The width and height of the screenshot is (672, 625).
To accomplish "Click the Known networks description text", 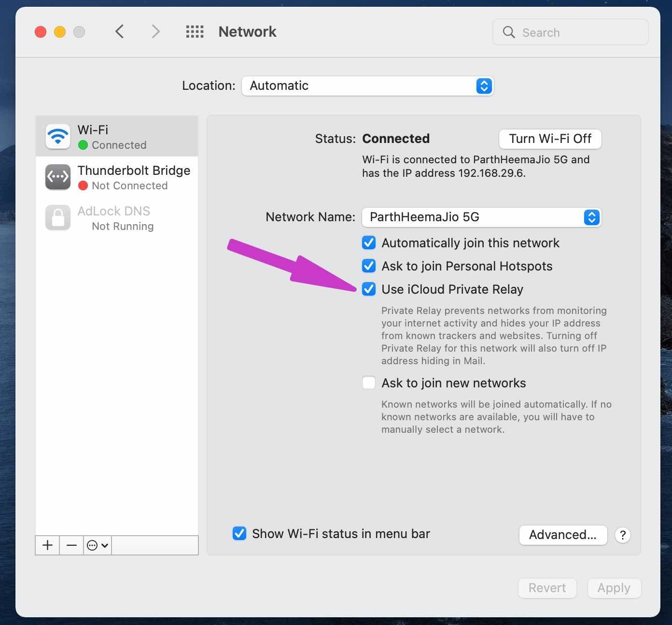I will [496, 417].
